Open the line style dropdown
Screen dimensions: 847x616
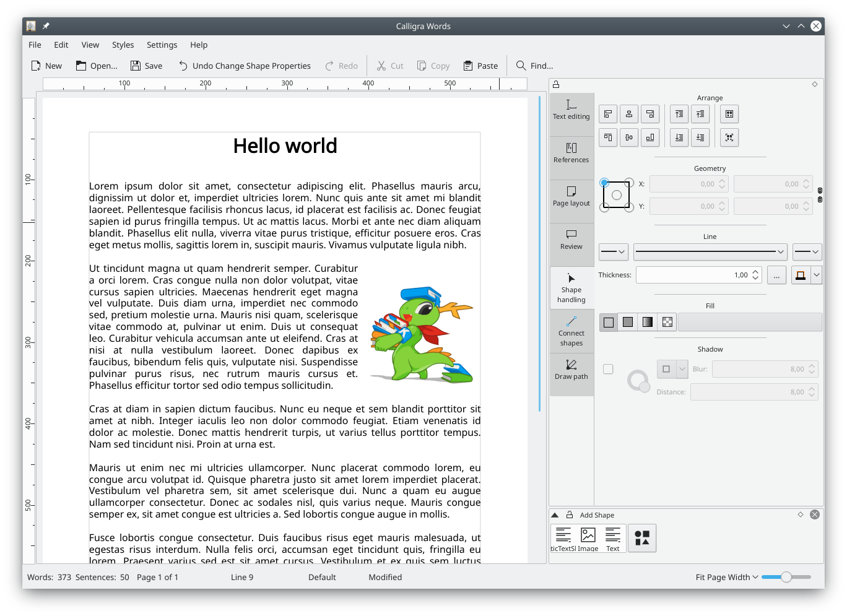(x=710, y=252)
